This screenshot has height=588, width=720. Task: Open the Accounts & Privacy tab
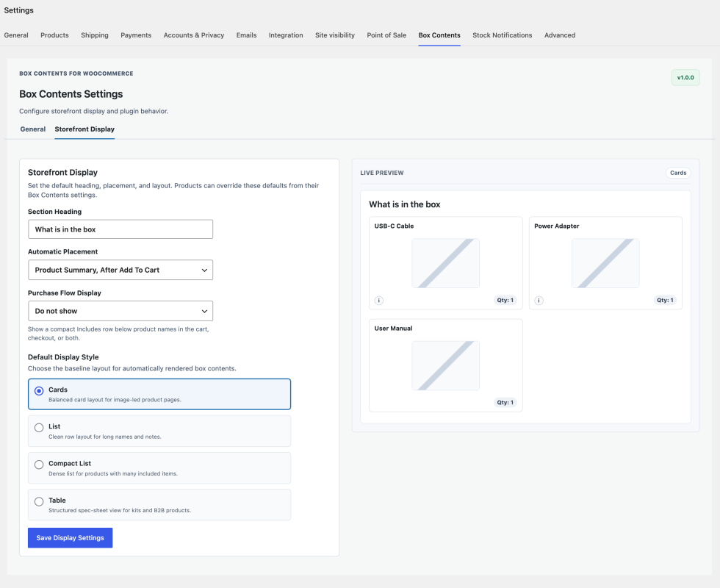(194, 35)
